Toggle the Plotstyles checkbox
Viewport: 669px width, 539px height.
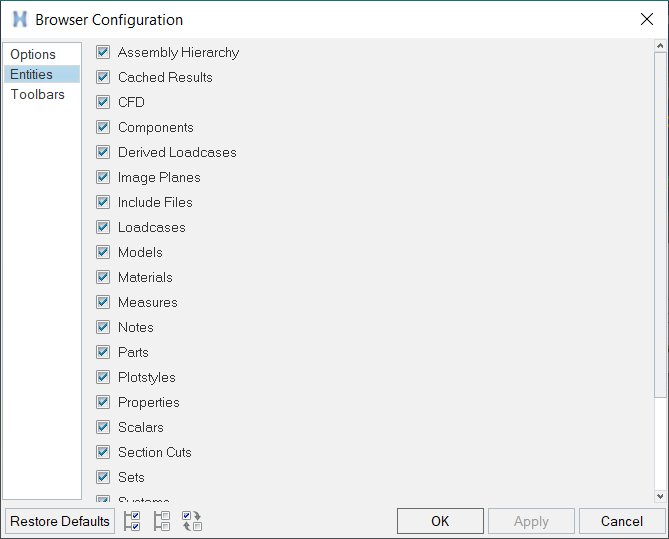pyautogui.click(x=103, y=377)
